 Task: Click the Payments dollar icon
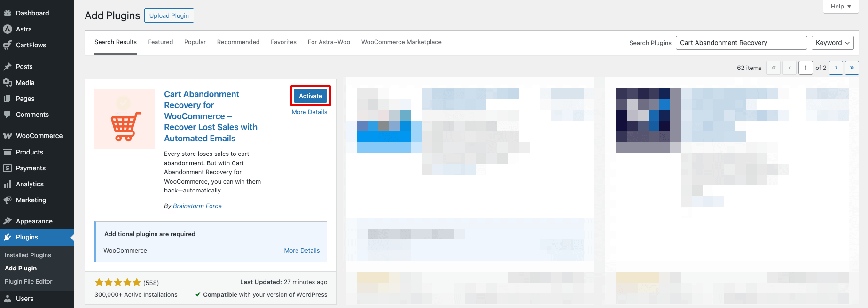pos(8,168)
